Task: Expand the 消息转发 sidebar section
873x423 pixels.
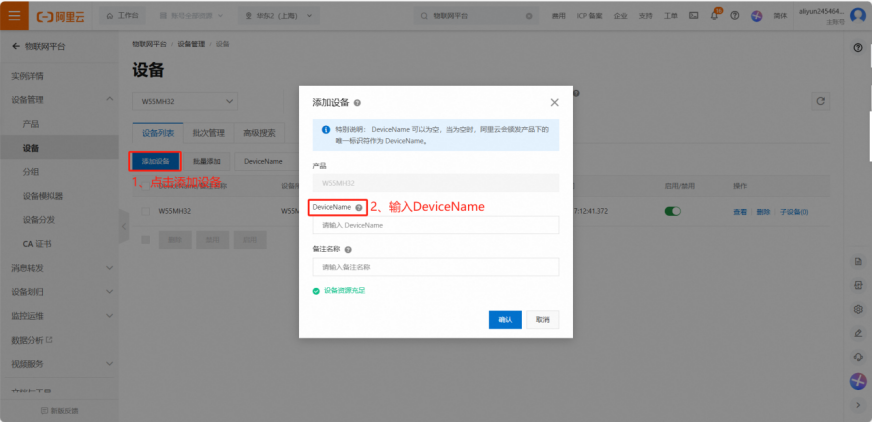Action: (x=110, y=268)
